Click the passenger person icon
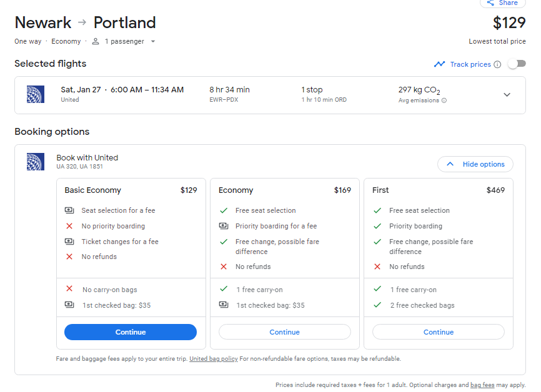The image size is (541, 392). point(96,41)
